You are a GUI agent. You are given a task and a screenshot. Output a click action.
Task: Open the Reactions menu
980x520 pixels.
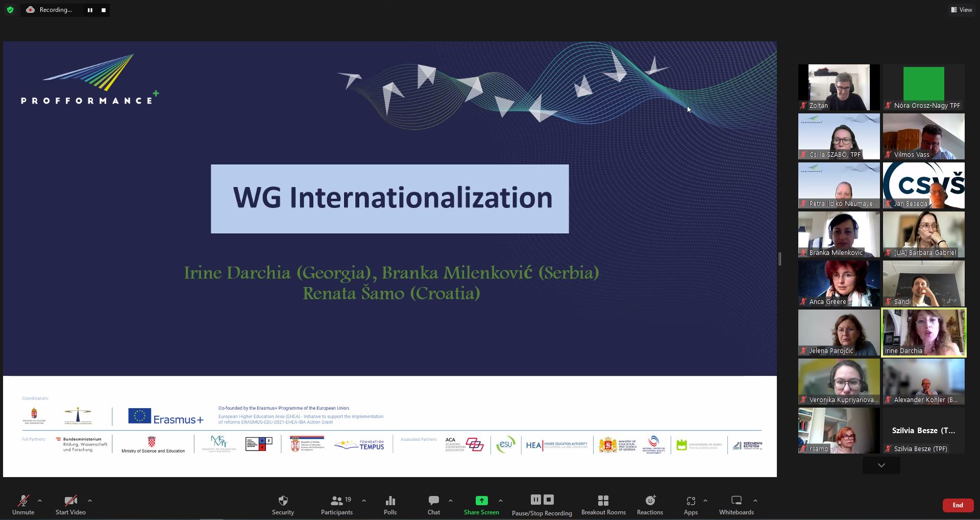click(650, 501)
